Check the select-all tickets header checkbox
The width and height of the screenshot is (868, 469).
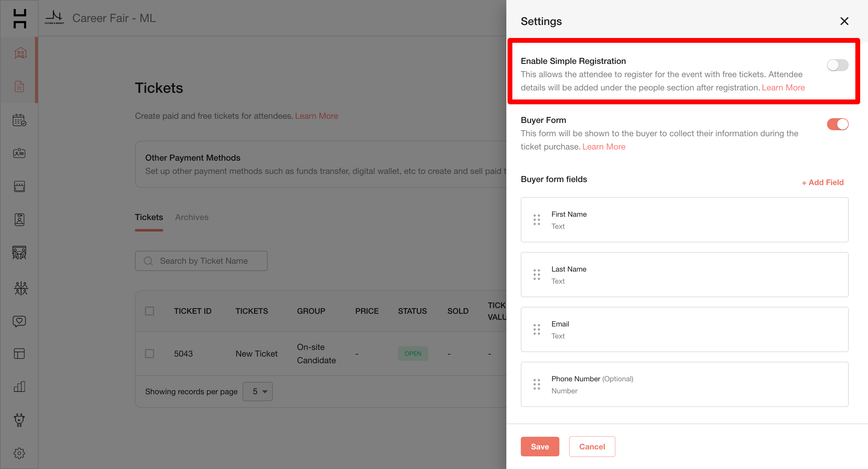[x=149, y=311]
